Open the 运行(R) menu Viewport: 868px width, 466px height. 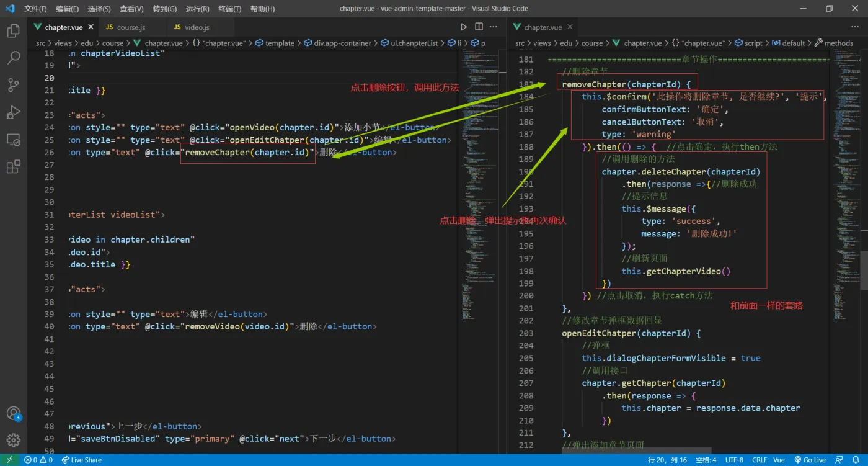click(x=197, y=9)
